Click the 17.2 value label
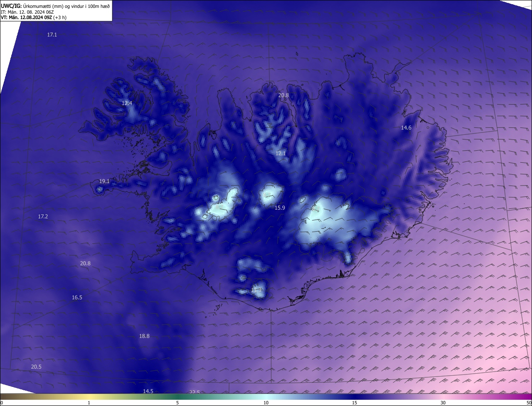532x406 pixels. [43, 216]
